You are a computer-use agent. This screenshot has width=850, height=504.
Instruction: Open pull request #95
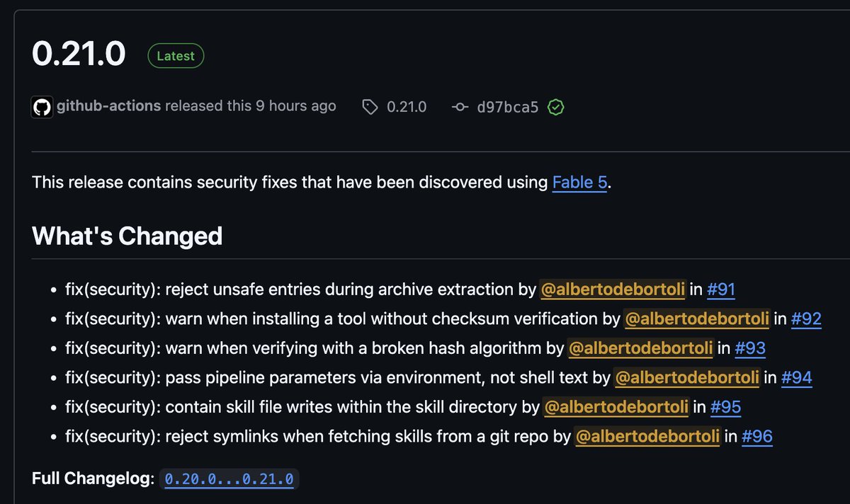(725, 407)
